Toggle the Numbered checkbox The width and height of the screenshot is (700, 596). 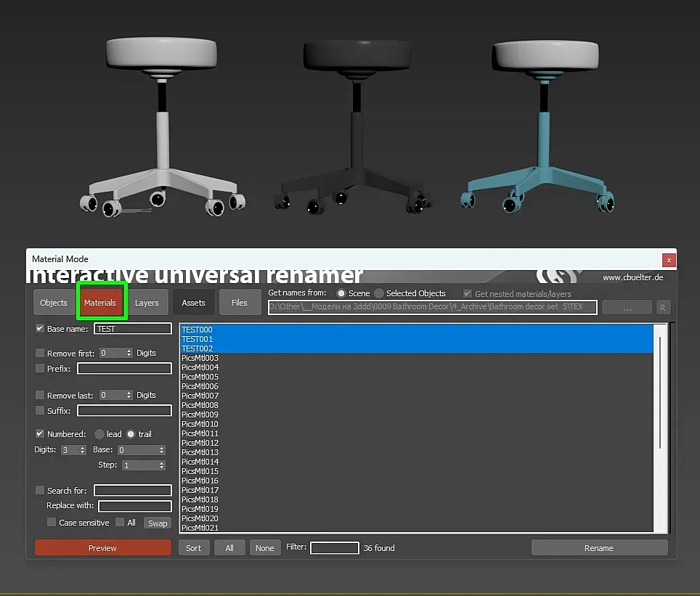coord(40,433)
